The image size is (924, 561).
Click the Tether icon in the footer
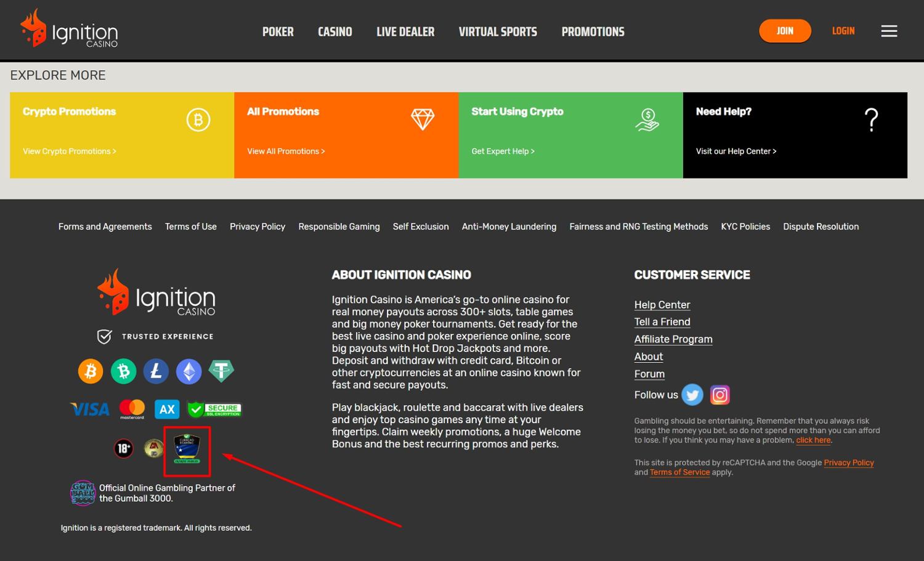point(221,371)
